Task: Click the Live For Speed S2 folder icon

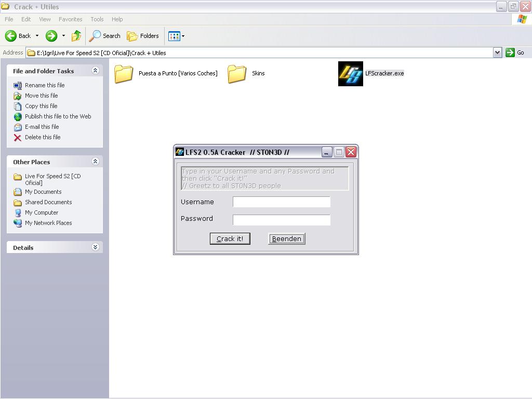Action: coord(18,177)
